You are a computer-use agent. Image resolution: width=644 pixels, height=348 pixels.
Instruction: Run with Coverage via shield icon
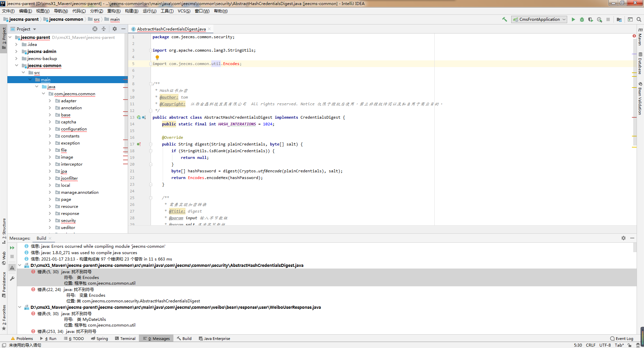point(591,19)
